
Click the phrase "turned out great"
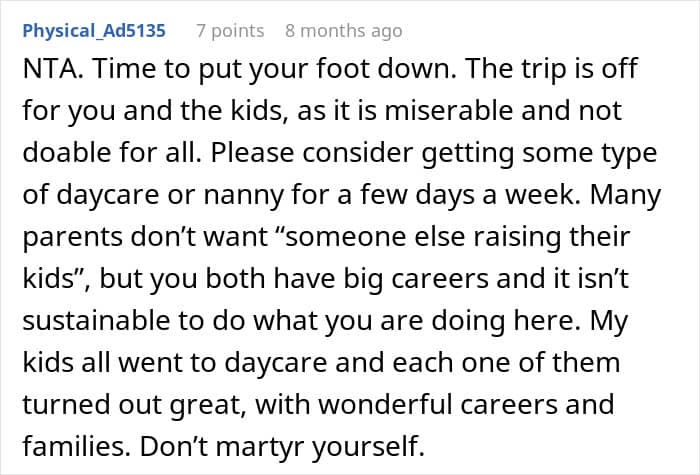coord(132,404)
